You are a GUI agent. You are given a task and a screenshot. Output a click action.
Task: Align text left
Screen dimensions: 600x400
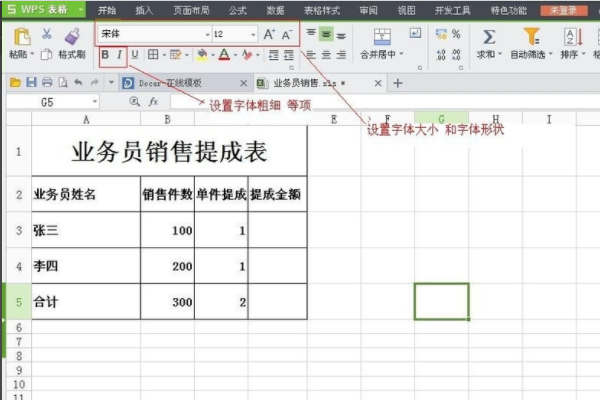[x=311, y=55]
